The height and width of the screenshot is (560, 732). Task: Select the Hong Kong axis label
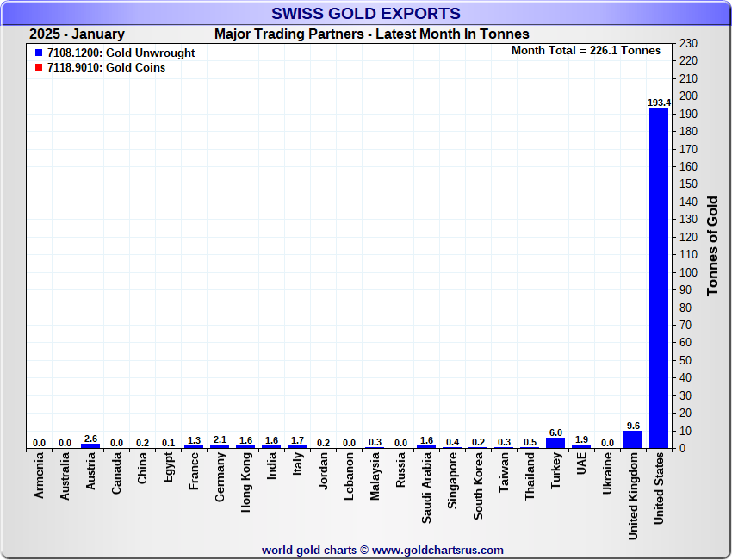click(246, 483)
